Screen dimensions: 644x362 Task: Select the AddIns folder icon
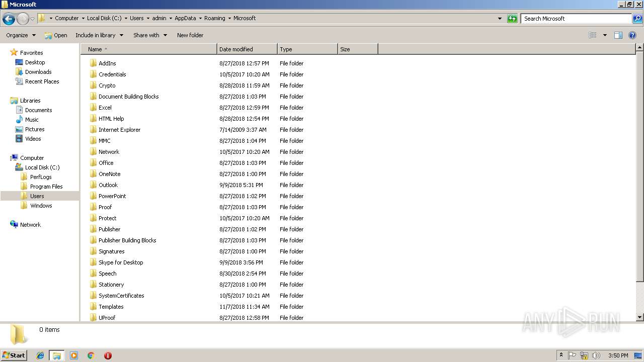pyautogui.click(x=93, y=63)
